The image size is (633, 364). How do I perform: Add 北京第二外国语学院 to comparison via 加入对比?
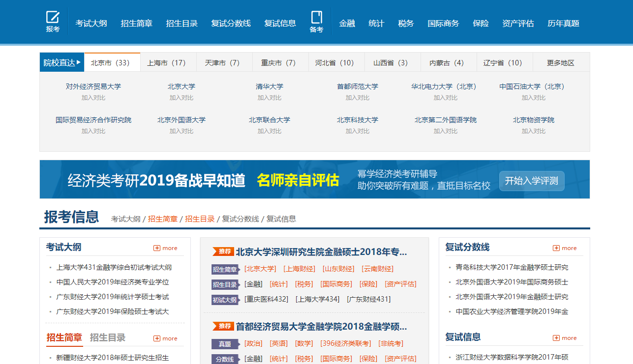point(446,131)
